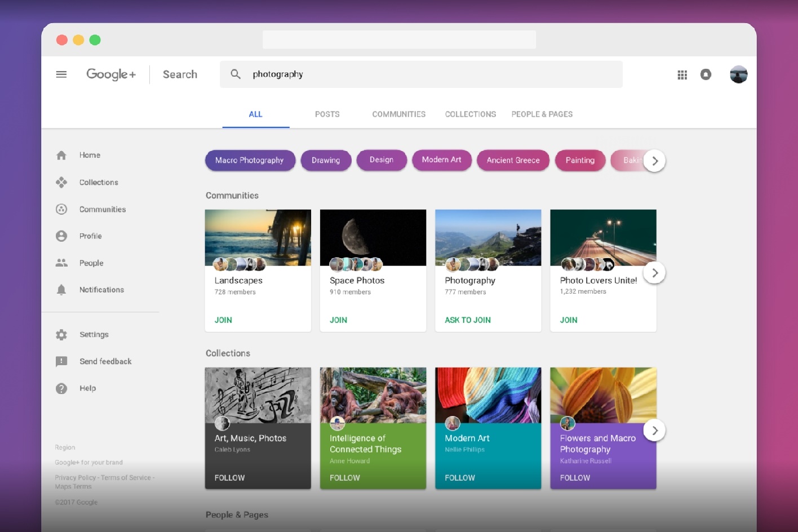Expand more topic chips with right arrow
This screenshot has width=798, height=532.
[x=655, y=161]
